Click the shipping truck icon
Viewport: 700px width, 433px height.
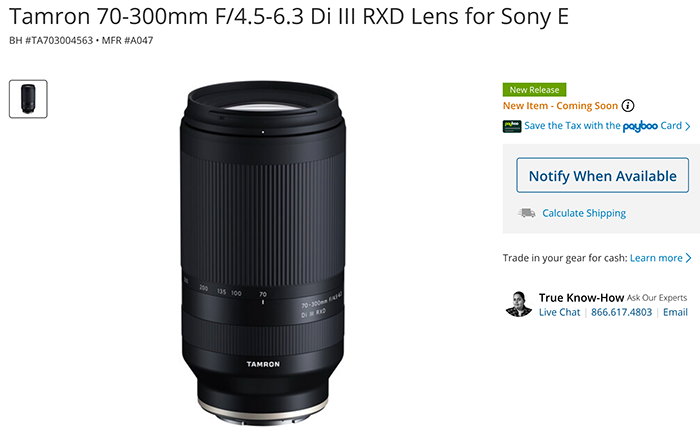click(527, 213)
